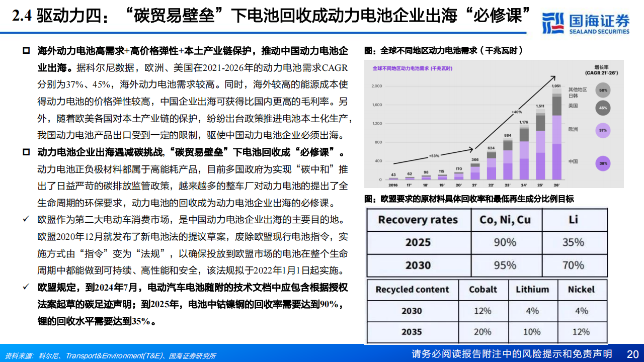Click the Lithium header cell
The width and height of the screenshot is (644, 362).
(x=532, y=290)
